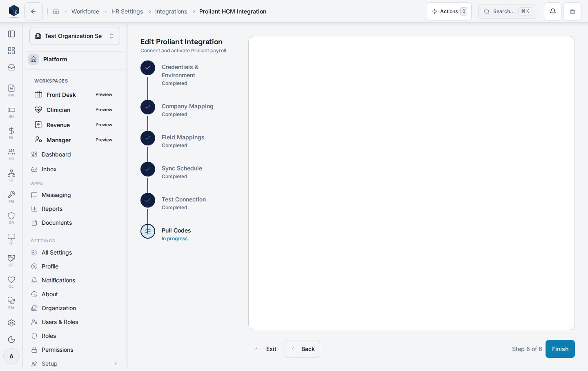The image size is (588, 371).
Task: Open the FA dollar rail icon
Action: (x=11, y=133)
